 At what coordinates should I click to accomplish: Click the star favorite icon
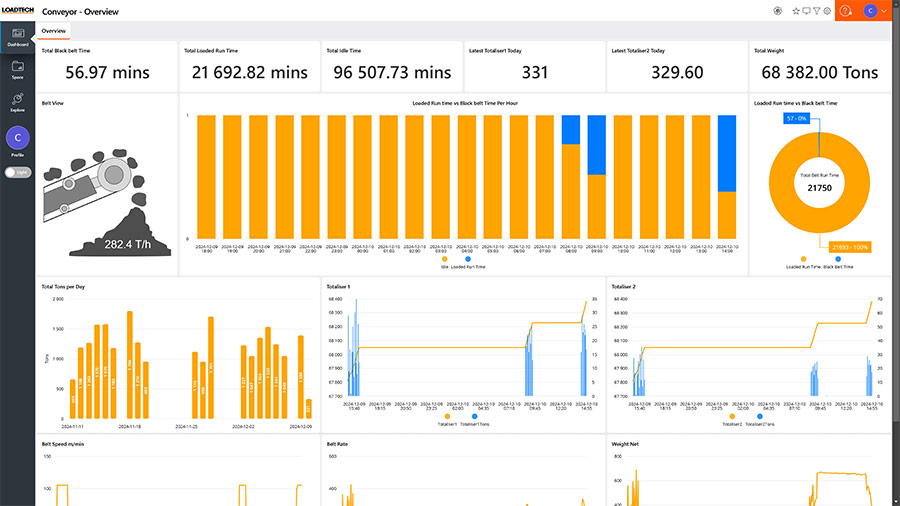[x=796, y=11]
